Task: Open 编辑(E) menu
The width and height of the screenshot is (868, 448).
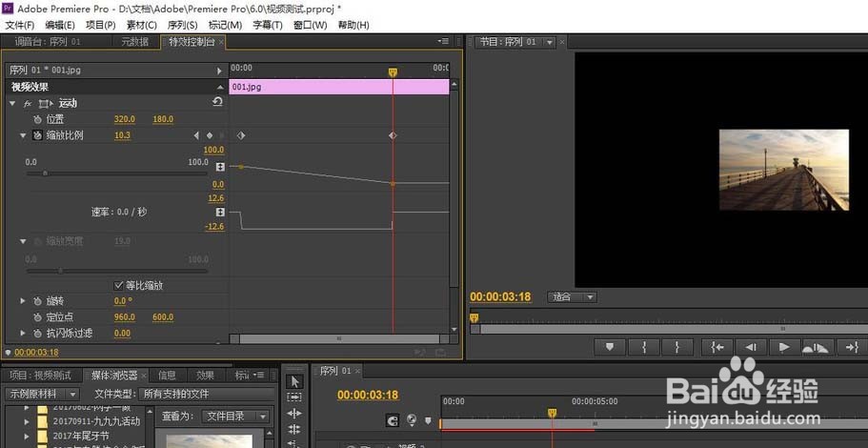Action: click(x=60, y=25)
